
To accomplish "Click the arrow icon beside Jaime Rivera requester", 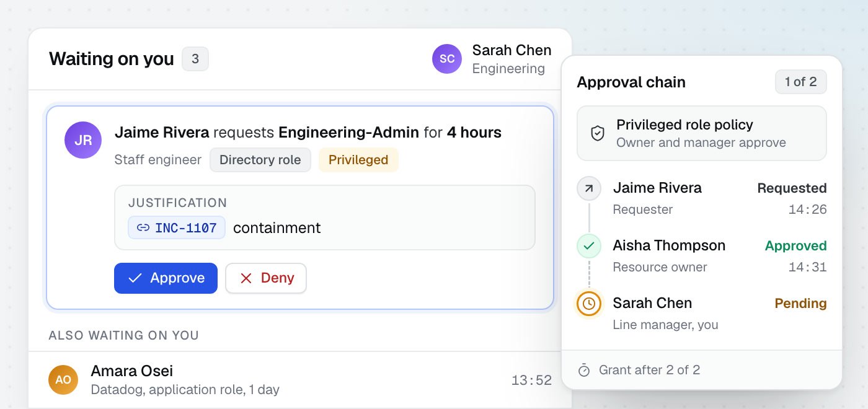I will (589, 188).
